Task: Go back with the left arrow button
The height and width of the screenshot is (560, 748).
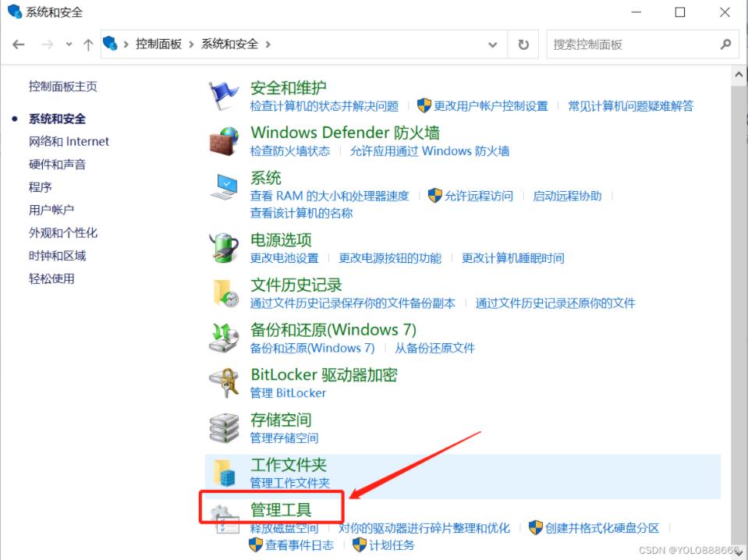Action: [18, 44]
